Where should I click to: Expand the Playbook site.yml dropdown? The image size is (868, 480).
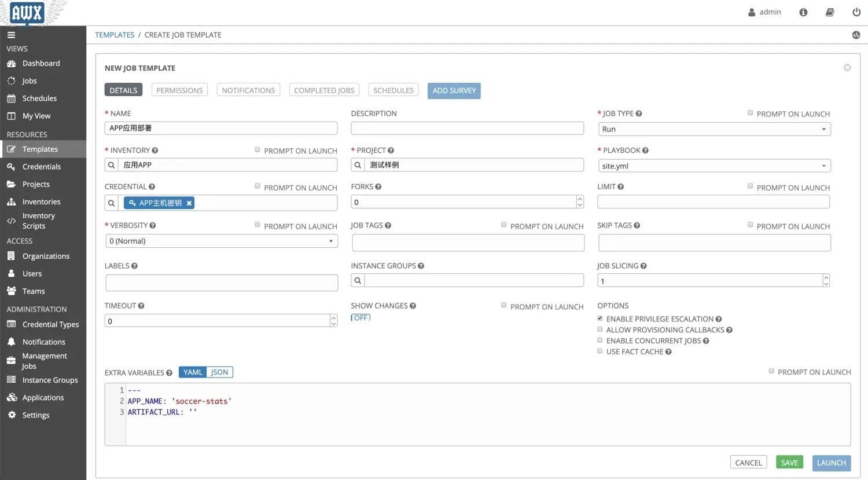coord(714,166)
